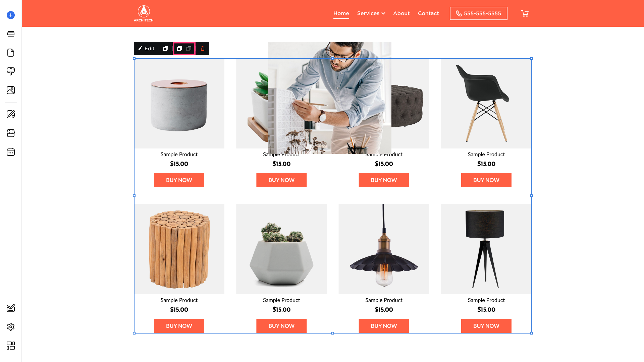Click the 555-555-5555 phone button
The height and width of the screenshot is (362, 644).
[478, 13]
